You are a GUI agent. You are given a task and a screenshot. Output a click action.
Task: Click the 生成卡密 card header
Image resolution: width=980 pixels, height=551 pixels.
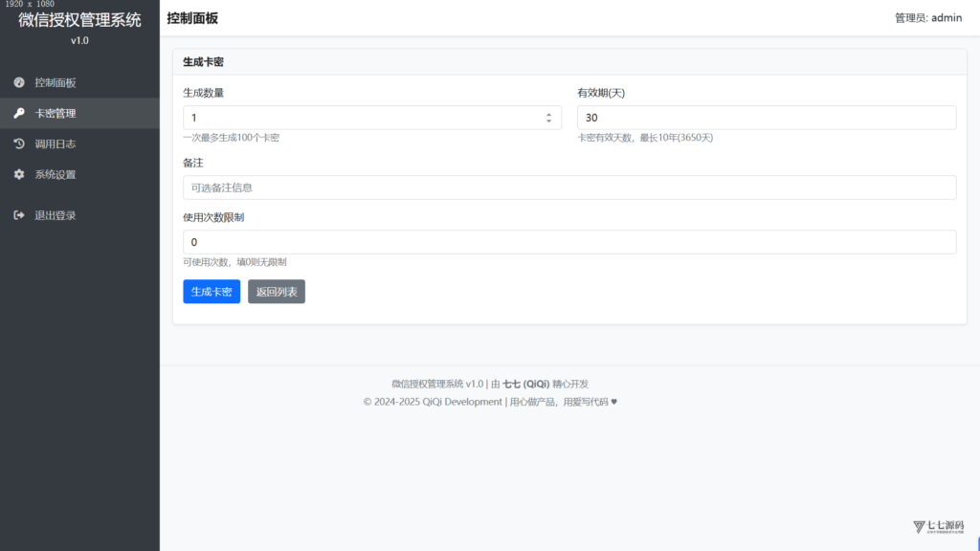pyautogui.click(x=569, y=62)
